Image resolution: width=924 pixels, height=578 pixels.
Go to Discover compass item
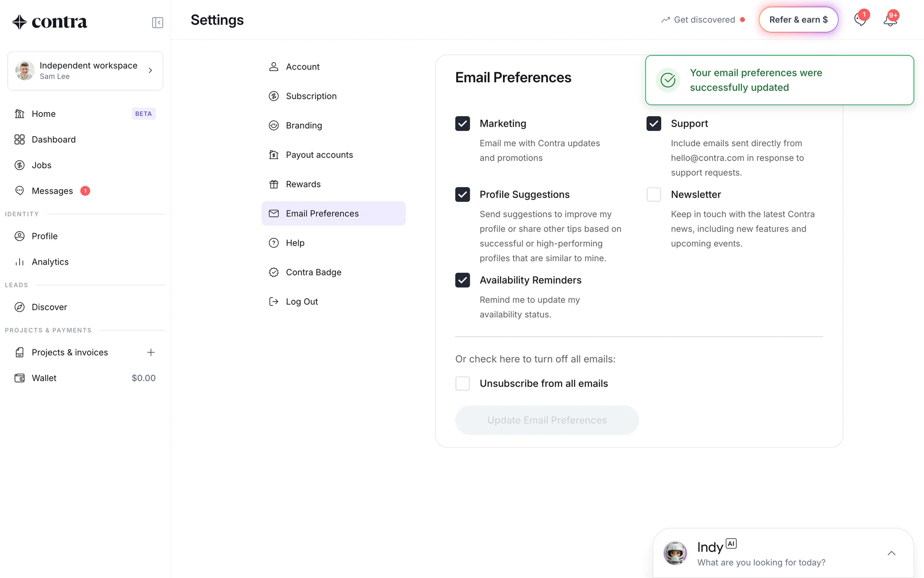(49, 307)
